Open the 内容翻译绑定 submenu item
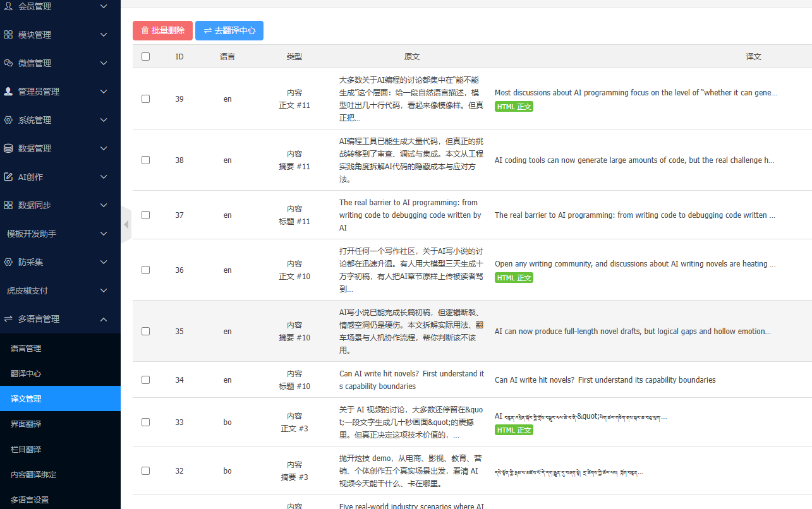 pos(60,474)
